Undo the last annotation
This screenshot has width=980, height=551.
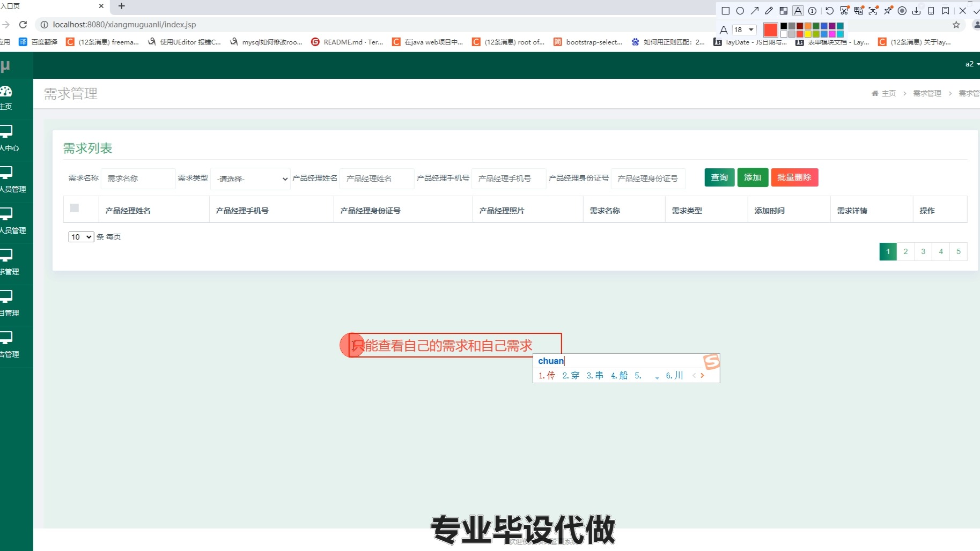[x=830, y=11]
